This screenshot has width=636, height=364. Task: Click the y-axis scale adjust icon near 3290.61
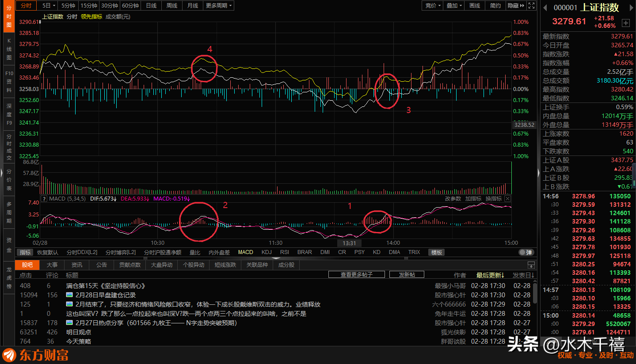point(41,22)
